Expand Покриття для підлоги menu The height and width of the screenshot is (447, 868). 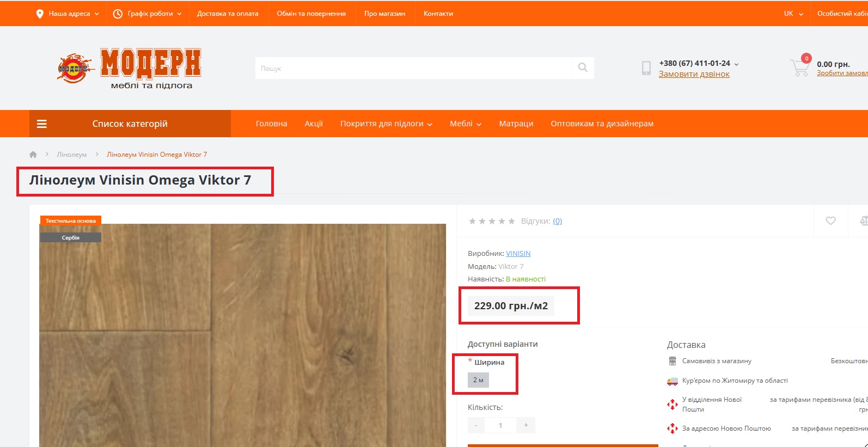tap(386, 124)
